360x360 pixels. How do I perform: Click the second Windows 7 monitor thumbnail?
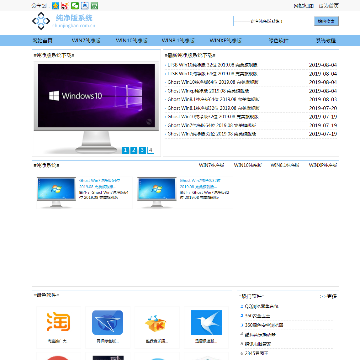[x=157, y=192]
